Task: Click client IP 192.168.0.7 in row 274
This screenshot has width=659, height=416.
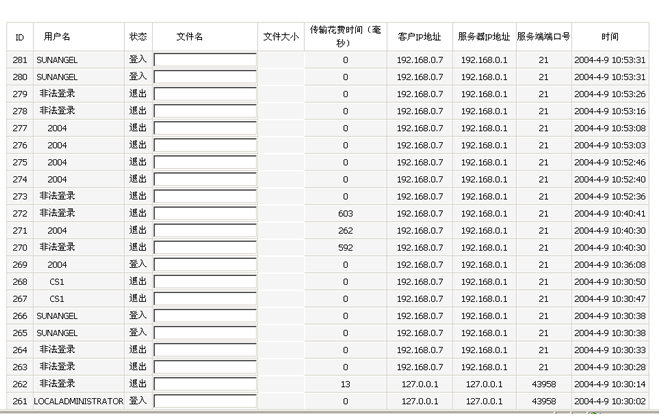Action: (x=420, y=179)
